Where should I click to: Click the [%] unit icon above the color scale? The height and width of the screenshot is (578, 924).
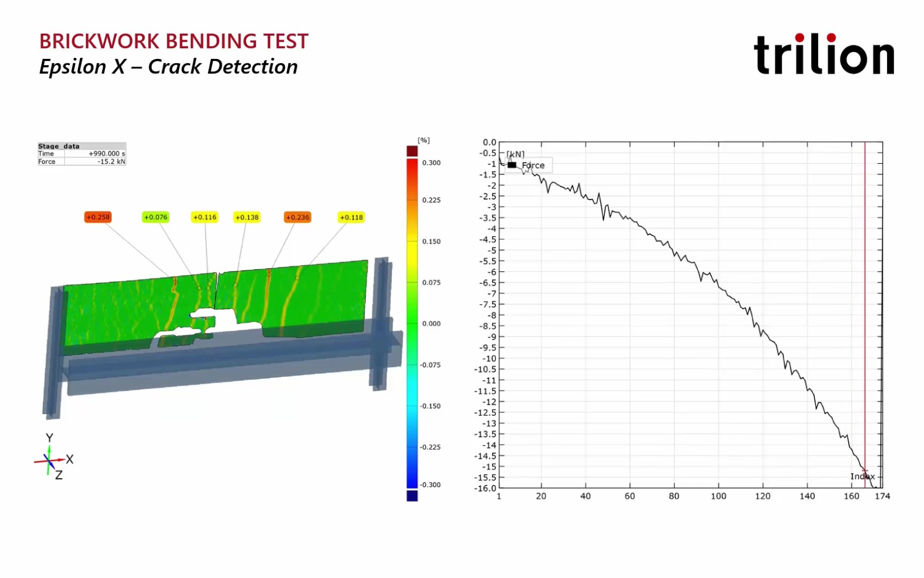(x=423, y=140)
